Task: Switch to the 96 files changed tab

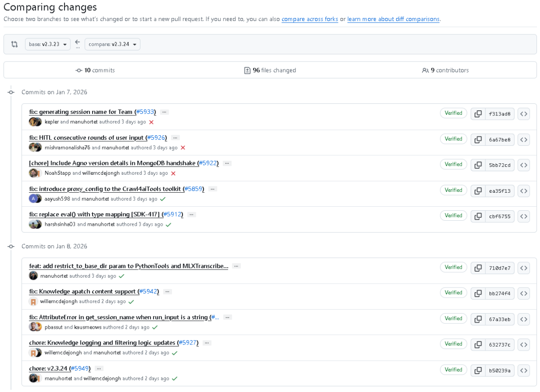Action: (270, 70)
